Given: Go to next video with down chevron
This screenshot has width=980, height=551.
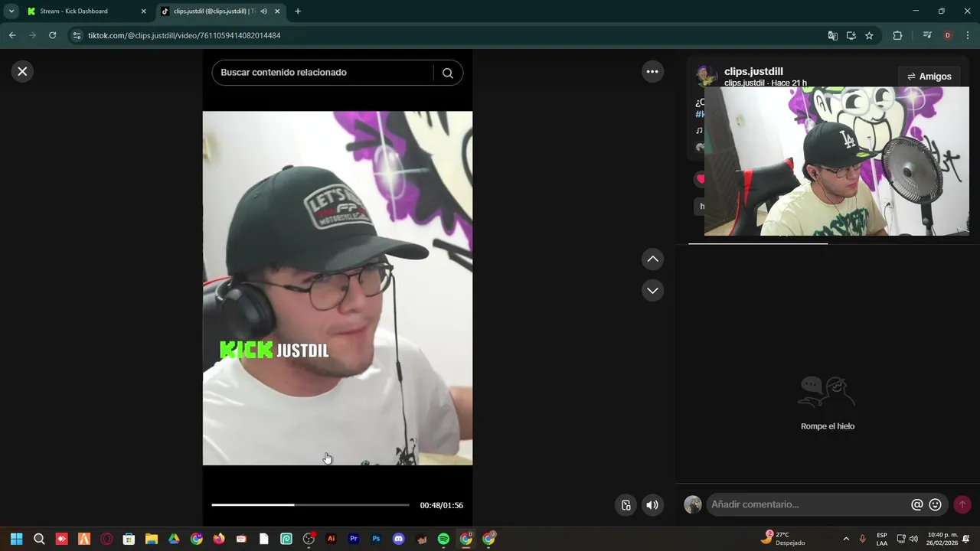Looking at the screenshot, I should 652,290.
